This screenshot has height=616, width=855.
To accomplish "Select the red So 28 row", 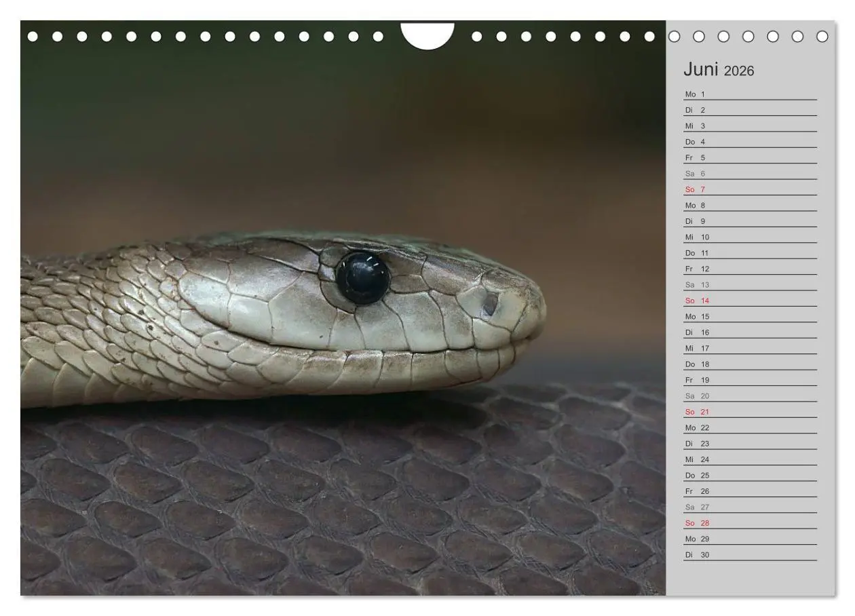I will [750, 523].
